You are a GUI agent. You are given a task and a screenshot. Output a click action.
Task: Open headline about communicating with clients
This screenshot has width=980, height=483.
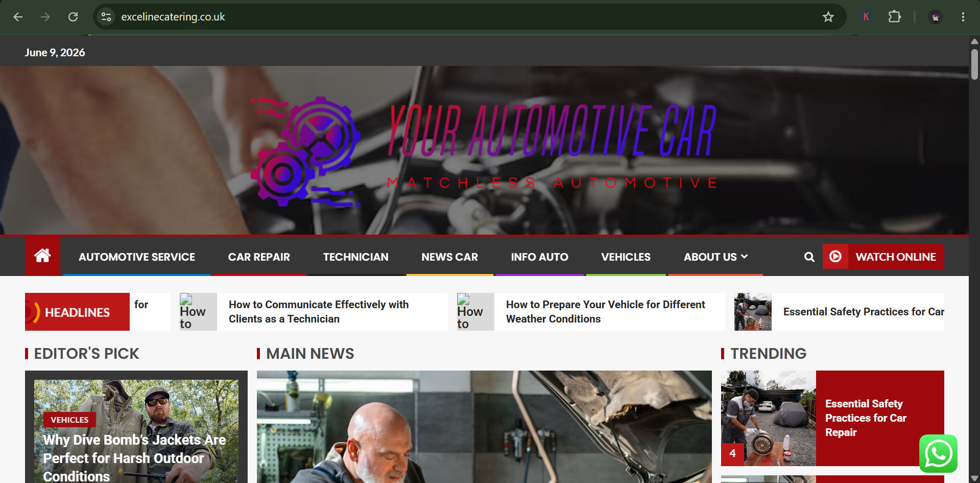click(x=319, y=312)
